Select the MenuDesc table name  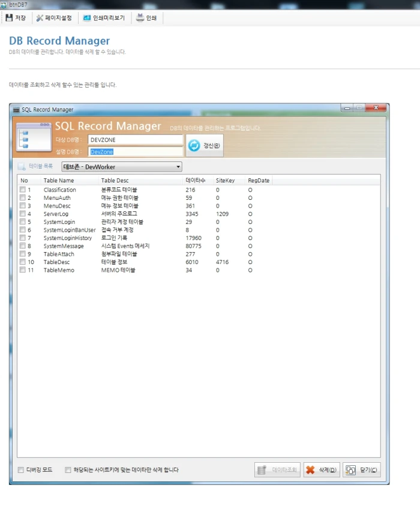point(57,206)
